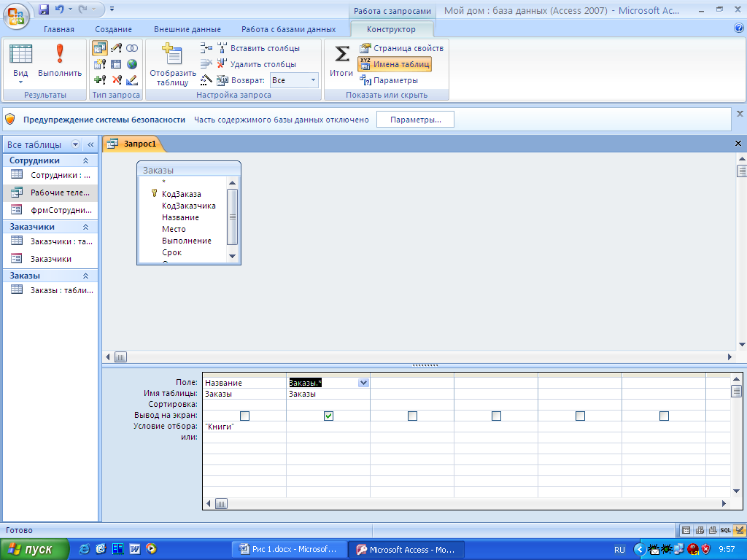Uncheck show box for Заказы.* column

click(328, 416)
